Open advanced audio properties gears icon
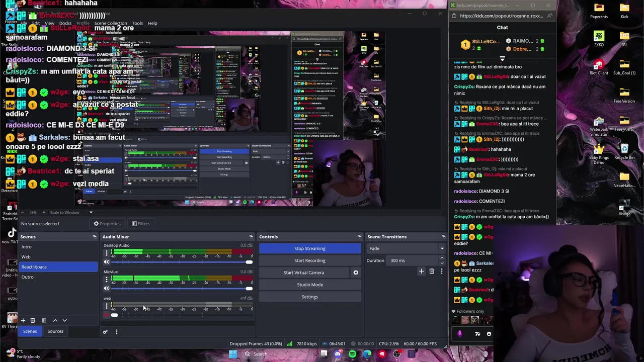Image resolution: width=644 pixels, height=362 pixels. click(105, 332)
